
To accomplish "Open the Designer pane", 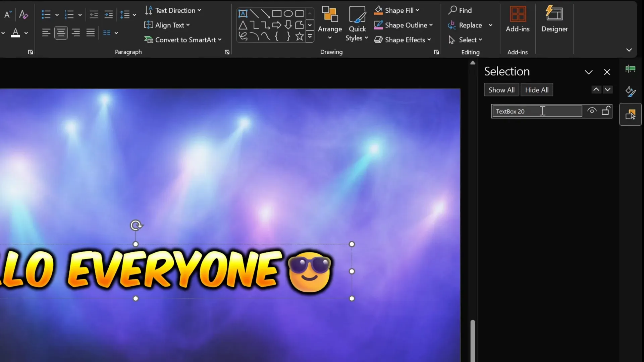I will tap(554, 19).
